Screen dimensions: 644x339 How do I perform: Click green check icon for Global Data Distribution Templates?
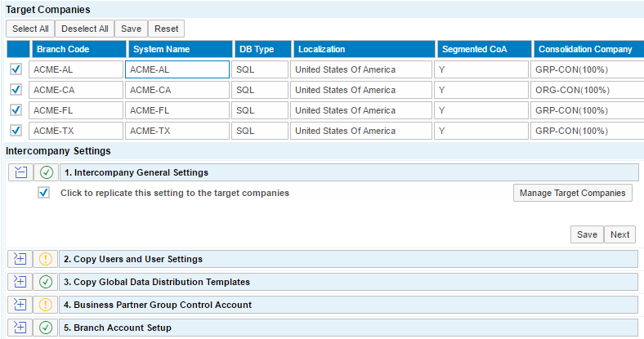(46, 282)
